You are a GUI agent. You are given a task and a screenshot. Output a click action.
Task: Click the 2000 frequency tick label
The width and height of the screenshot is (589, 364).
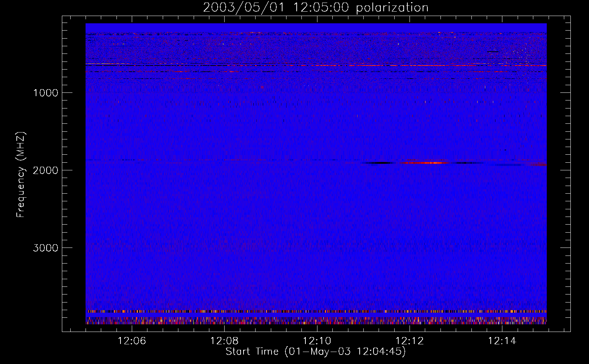[46, 170]
